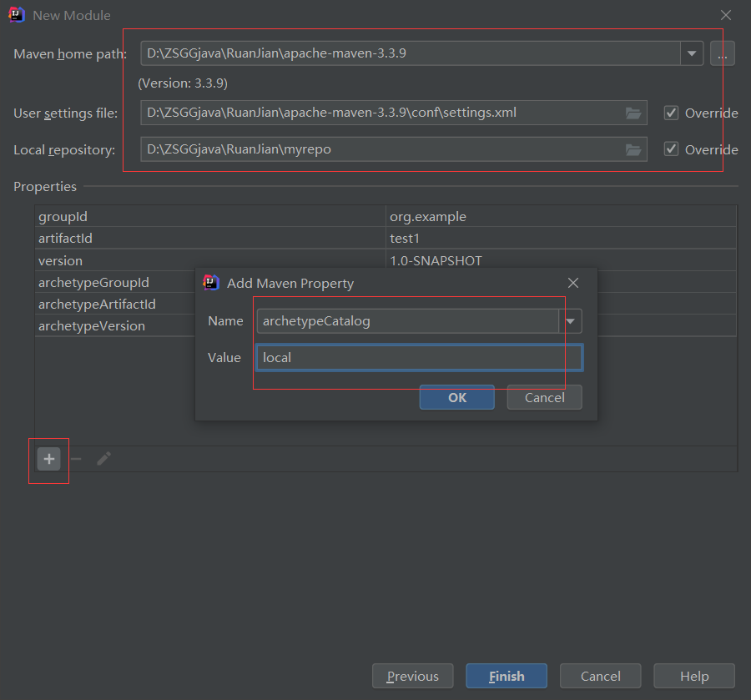The width and height of the screenshot is (751, 700).
Task: Click the Value field containing local
Action: pyautogui.click(x=420, y=358)
